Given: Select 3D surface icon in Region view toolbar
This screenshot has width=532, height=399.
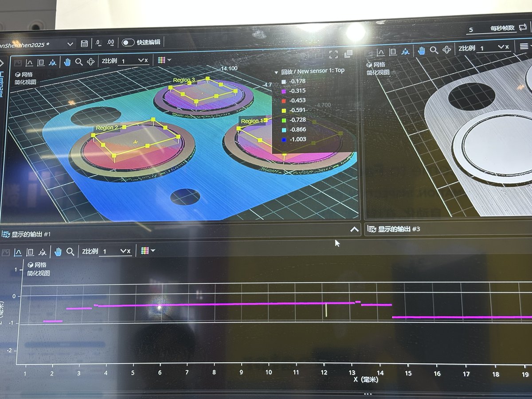Looking at the screenshot, I should click(x=53, y=62).
